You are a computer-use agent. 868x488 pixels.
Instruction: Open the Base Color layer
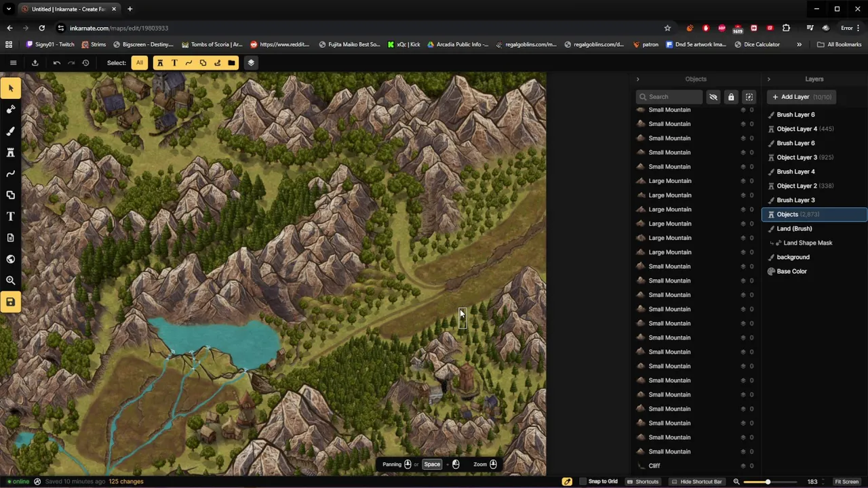tap(814, 271)
